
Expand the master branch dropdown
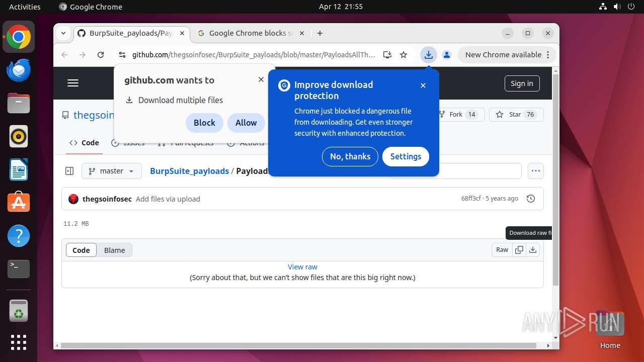(111, 171)
